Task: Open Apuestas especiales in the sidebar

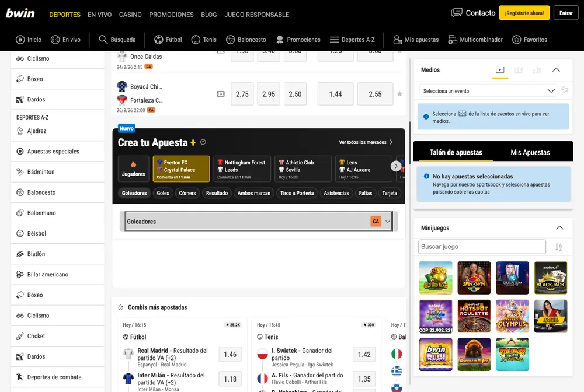Action: [58, 151]
